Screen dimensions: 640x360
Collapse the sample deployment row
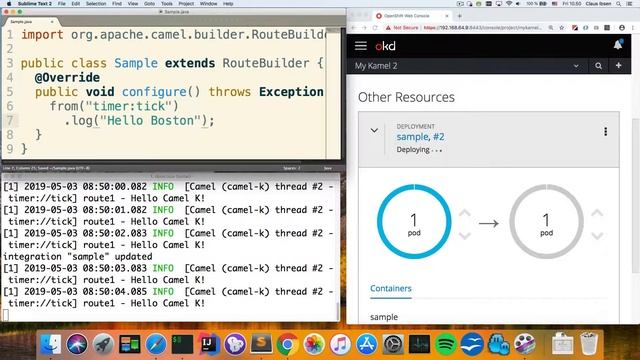pos(374,131)
